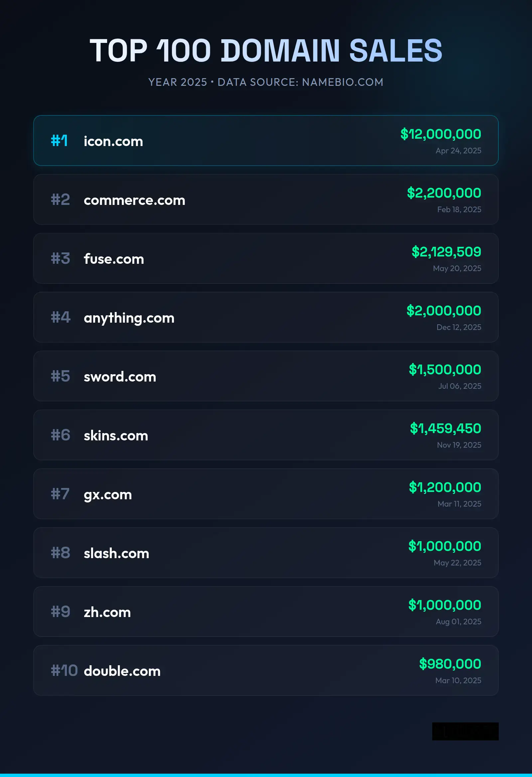The height and width of the screenshot is (777, 532).
Task: Click the Apr 24, 2025 sale date
Action: (458, 151)
